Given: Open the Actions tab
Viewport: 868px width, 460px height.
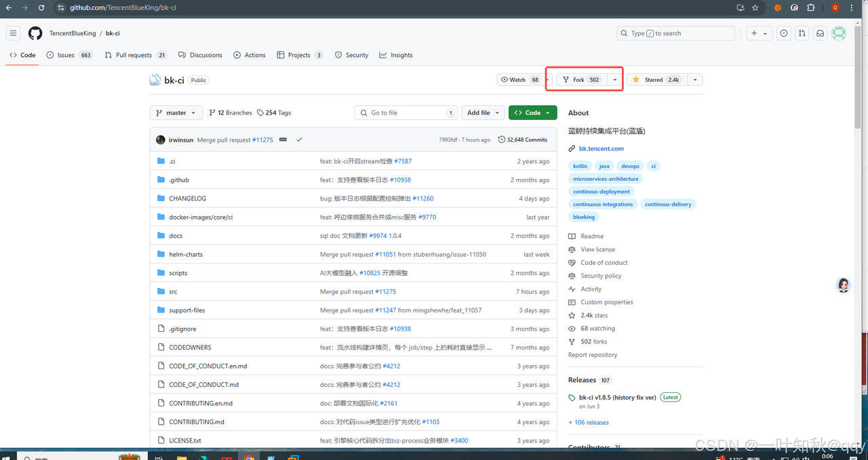Looking at the screenshot, I should pos(250,56).
